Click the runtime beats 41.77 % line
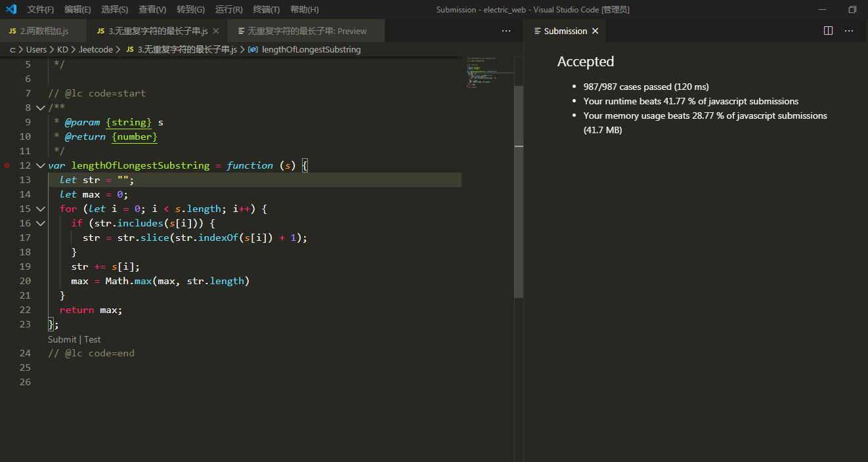The height and width of the screenshot is (462, 868). point(691,101)
